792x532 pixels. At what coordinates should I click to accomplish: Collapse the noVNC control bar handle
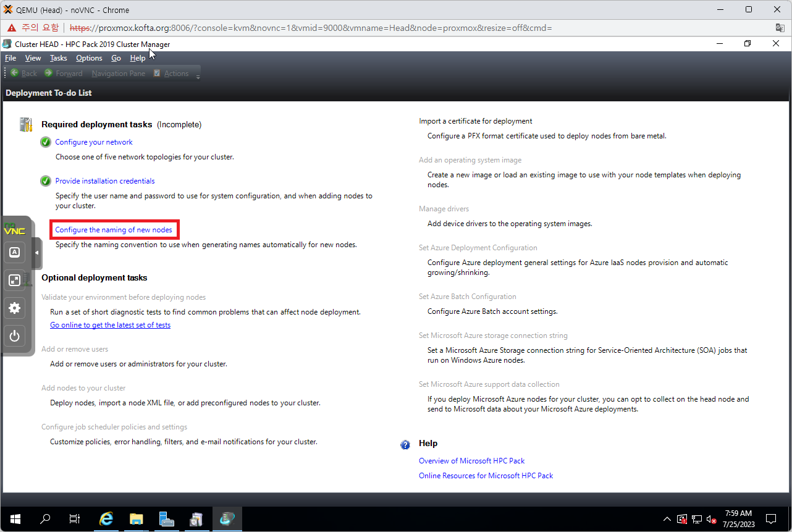click(37, 253)
